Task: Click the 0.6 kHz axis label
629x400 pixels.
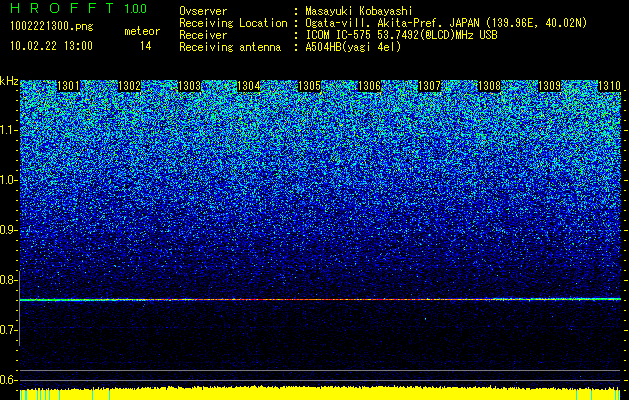Action: pos(8,380)
